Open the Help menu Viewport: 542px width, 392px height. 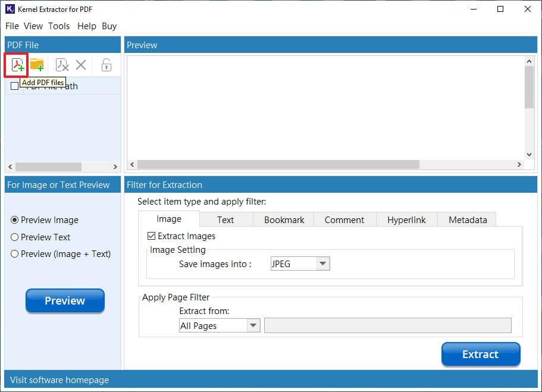(x=87, y=26)
